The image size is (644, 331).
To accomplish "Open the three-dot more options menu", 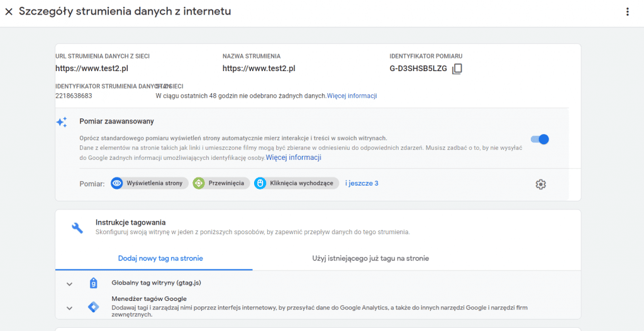I will [x=627, y=12].
